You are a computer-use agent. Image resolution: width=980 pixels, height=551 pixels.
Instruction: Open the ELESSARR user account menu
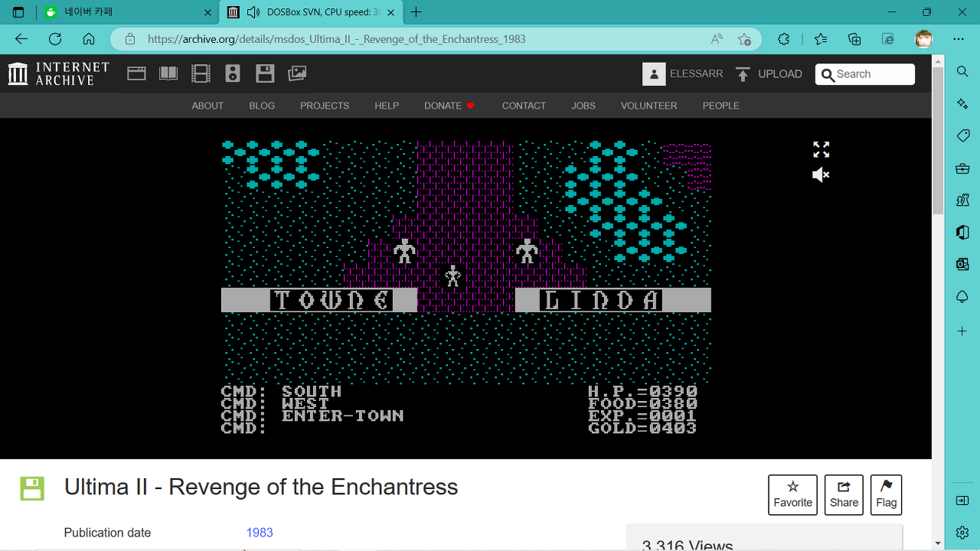683,73
